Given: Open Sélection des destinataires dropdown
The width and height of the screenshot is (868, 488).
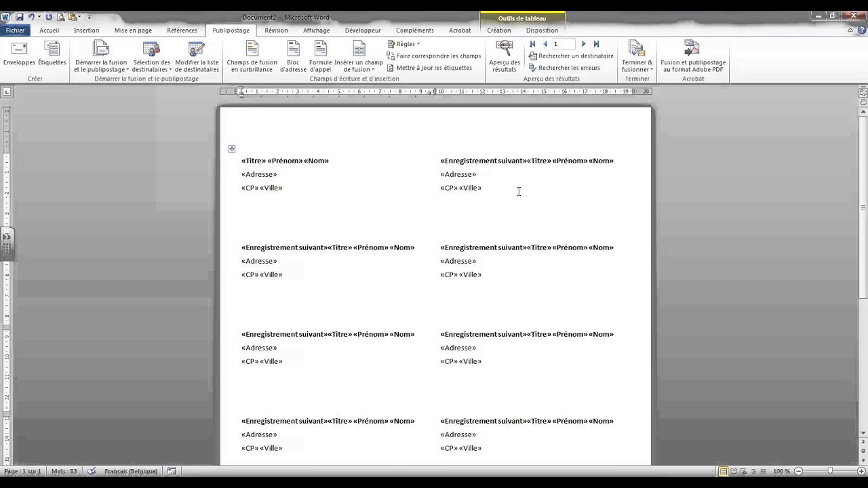Looking at the screenshot, I should tap(151, 56).
